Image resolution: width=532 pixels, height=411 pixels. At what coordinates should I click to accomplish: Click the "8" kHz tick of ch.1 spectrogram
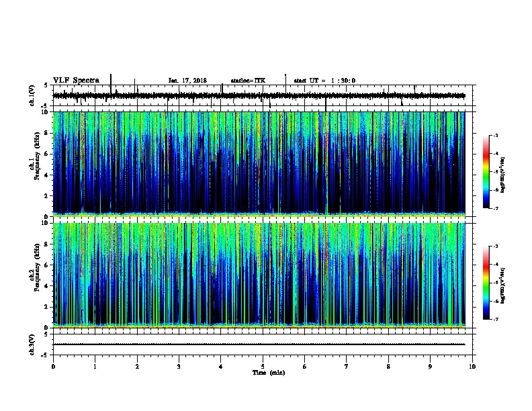coord(47,133)
